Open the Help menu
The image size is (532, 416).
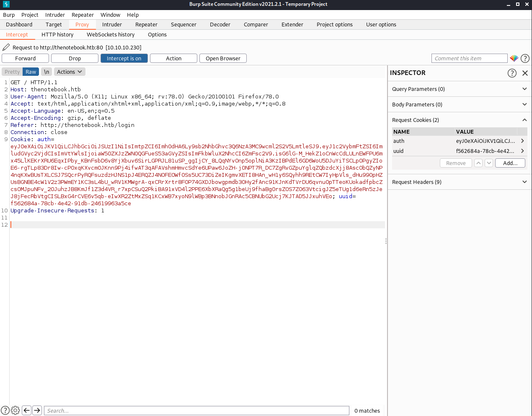[x=133, y=15]
